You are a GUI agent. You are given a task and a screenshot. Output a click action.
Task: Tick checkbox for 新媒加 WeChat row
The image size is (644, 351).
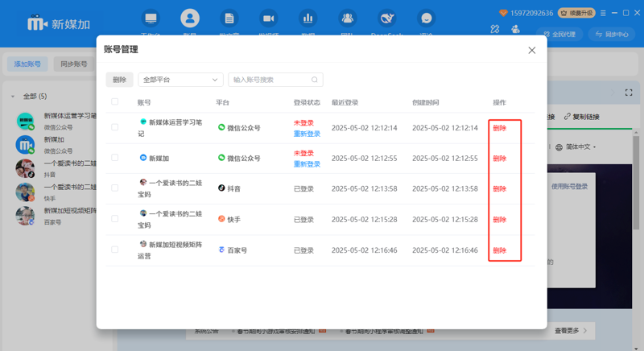pyautogui.click(x=114, y=158)
